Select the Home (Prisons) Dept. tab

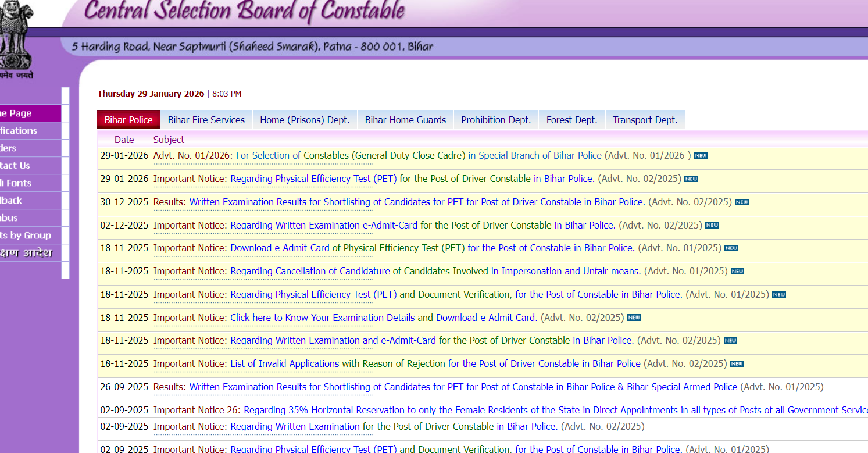pyautogui.click(x=305, y=120)
